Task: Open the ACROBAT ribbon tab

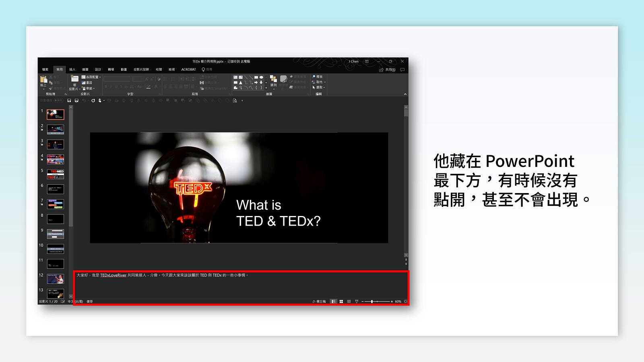Action: coord(188,70)
